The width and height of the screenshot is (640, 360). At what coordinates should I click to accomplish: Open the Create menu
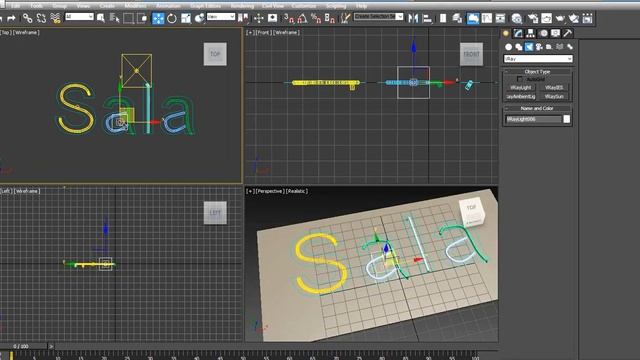[107, 6]
